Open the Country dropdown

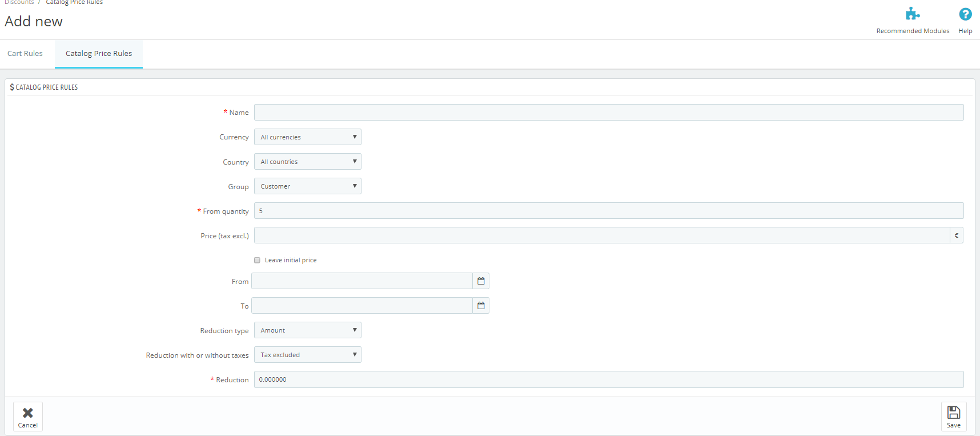point(308,162)
